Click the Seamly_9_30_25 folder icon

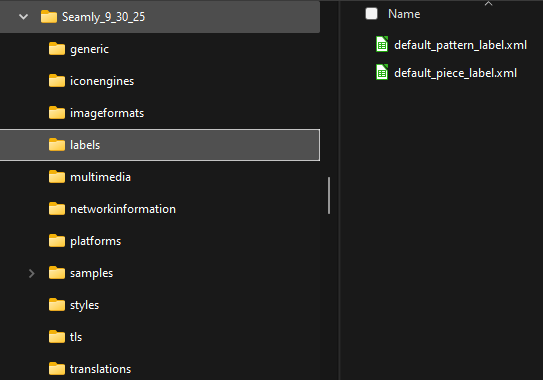click(x=49, y=17)
